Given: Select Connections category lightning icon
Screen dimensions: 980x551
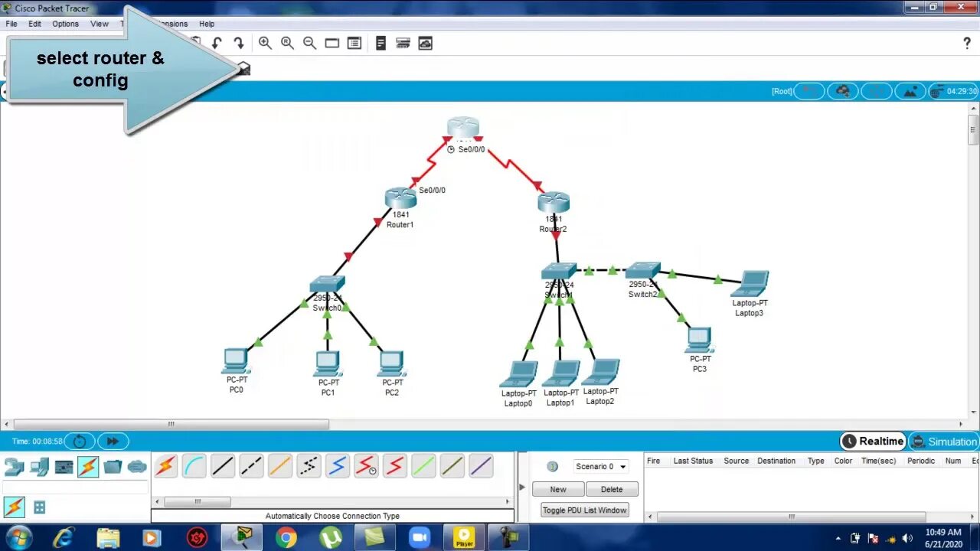Looking at the screenshot, I should coord(88,466).
